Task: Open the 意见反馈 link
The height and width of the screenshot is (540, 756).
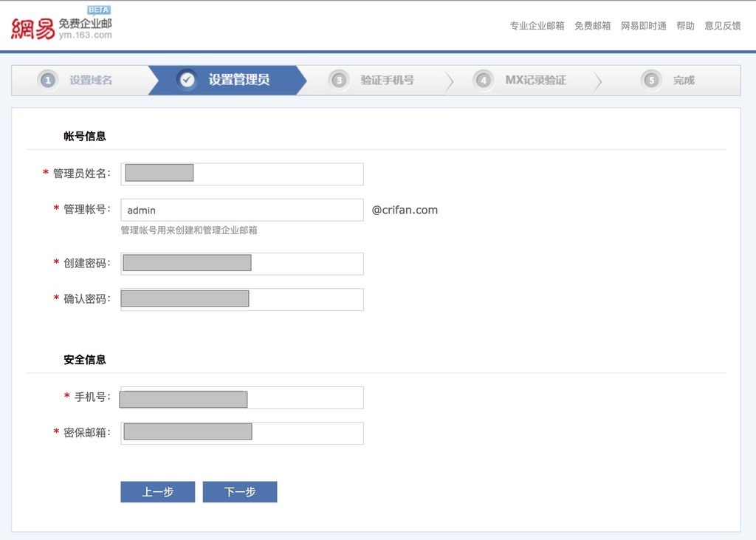Action: 723,26
